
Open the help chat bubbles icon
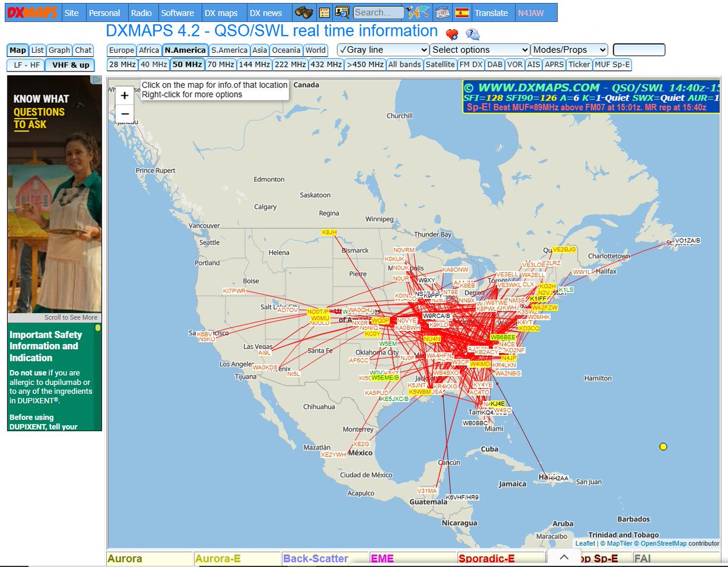[x=472, y=34]
